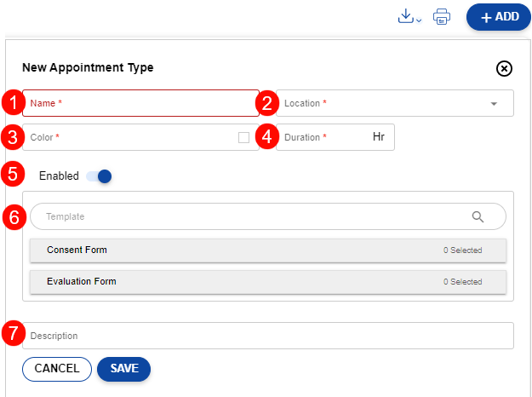532x397 pixels.
Task: Save the new appointment type
Action: tap(123, 368)
